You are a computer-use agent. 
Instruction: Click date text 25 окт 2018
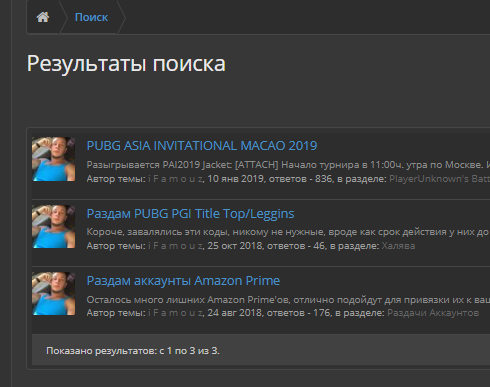point(235,246)
